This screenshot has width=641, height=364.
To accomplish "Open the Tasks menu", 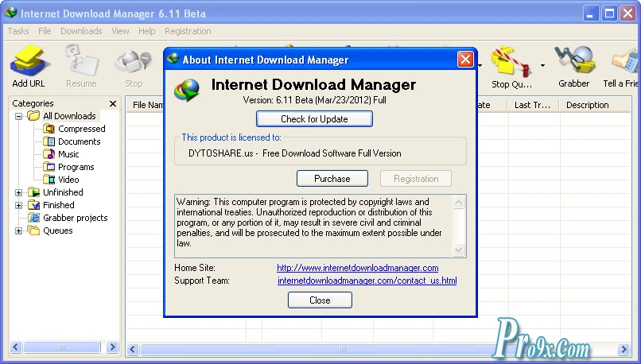I will [18, 31].
